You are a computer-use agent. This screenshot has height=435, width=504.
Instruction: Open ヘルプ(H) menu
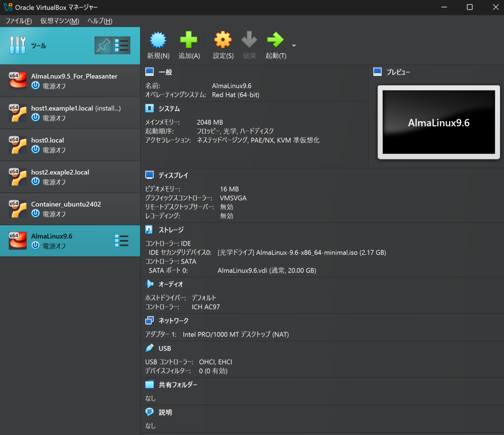[100, 21]
